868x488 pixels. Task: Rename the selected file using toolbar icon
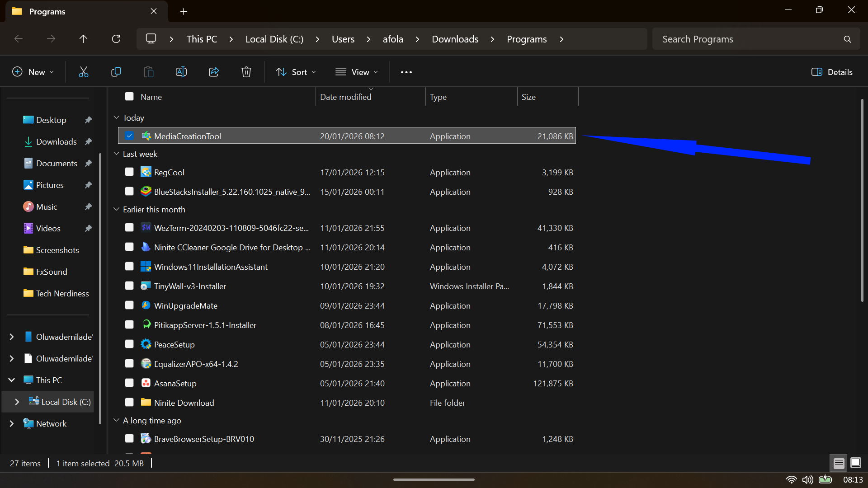click(181, 72)
